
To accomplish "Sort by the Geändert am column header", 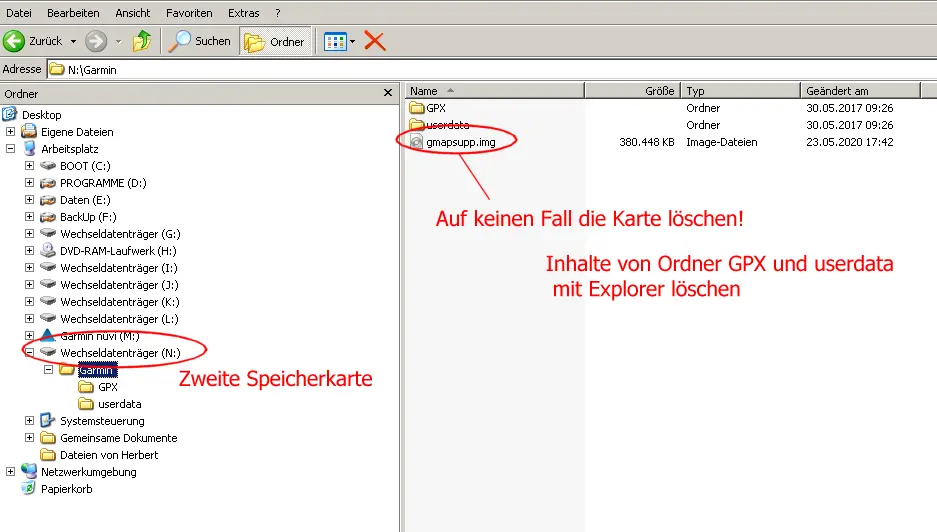I will [861, 91].
